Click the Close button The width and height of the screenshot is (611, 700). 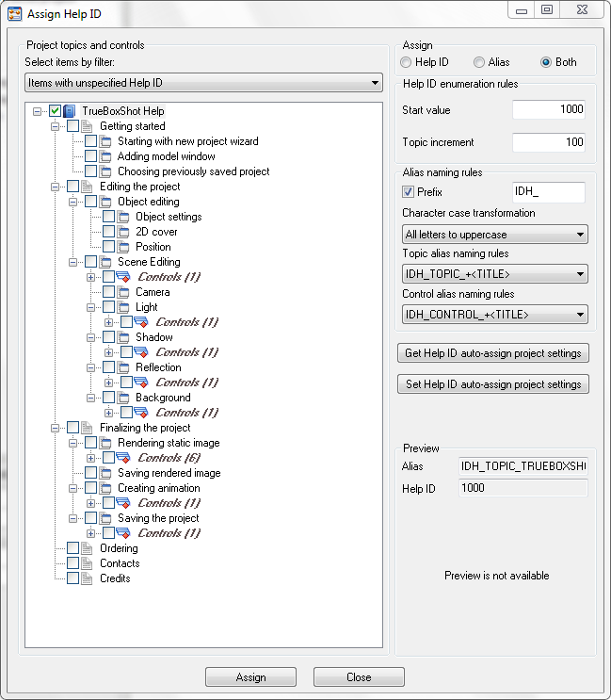pos(359,677)
